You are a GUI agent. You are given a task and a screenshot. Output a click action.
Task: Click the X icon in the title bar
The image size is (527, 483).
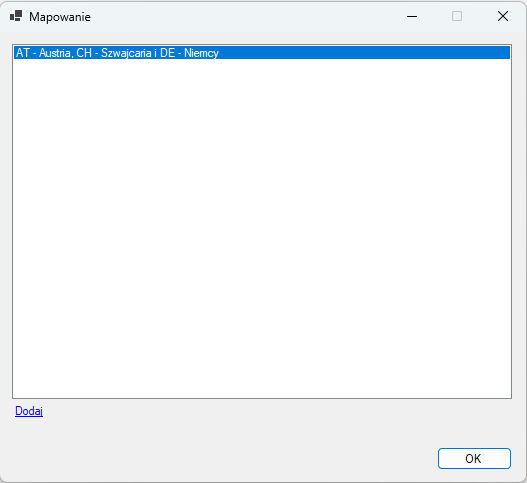[x=503, y=16]
